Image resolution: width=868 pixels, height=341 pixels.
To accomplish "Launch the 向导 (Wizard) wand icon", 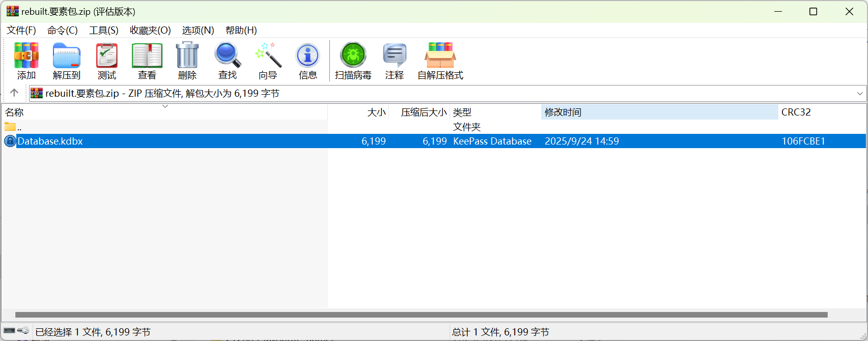I will [268, 56].
